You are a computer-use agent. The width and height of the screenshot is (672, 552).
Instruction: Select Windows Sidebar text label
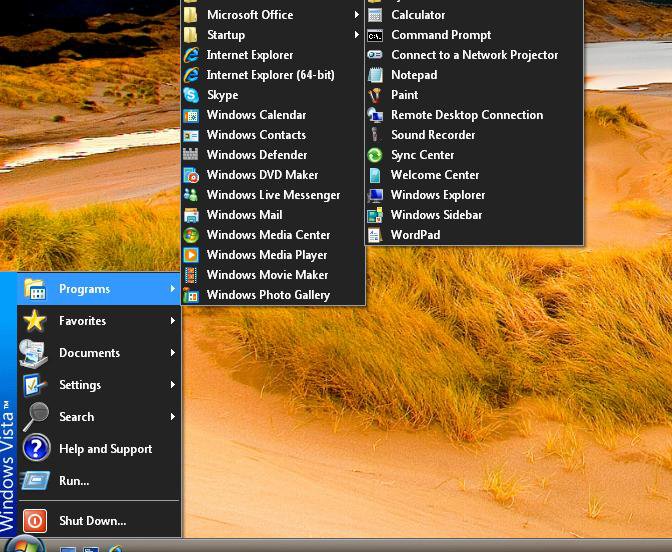pyautogui.click(x=436, y=215)
